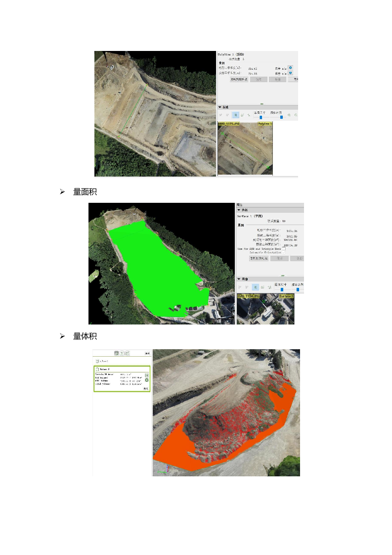Adjust image size slider in Polyline panel
This screenshot has height=555, width=392.
pos(261,117)
